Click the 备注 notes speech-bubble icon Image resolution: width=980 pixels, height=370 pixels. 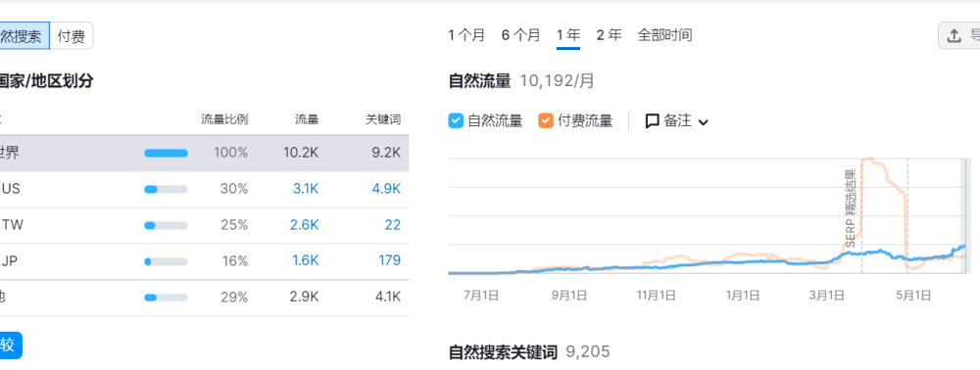pyautogui.click(x=652, y=120)
